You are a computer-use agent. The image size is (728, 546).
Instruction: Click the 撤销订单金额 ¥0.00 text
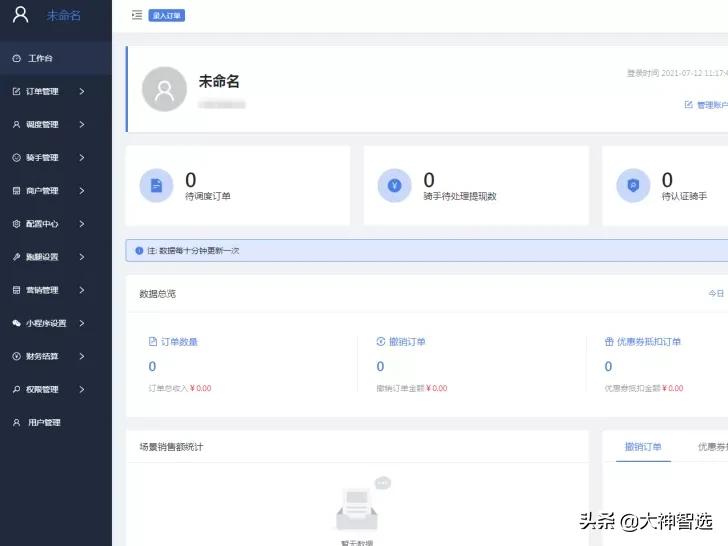pos(412,388)
